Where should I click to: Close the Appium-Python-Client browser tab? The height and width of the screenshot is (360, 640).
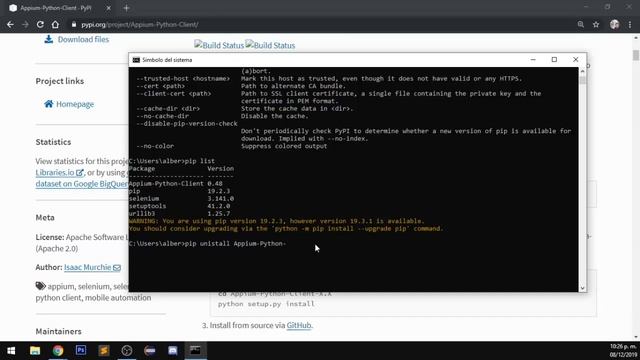pos(109,8)
